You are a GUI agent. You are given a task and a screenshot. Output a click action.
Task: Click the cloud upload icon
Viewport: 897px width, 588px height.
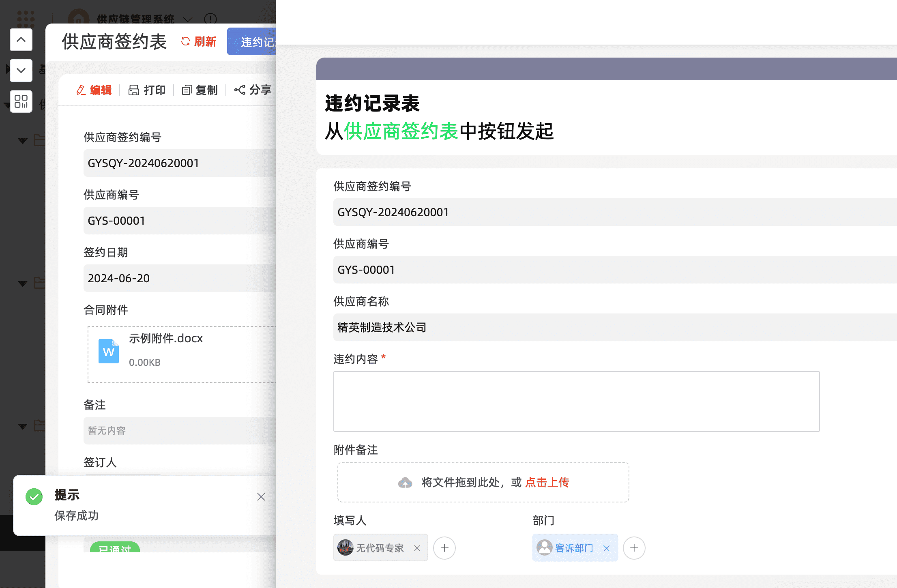[x=405, y=483]
